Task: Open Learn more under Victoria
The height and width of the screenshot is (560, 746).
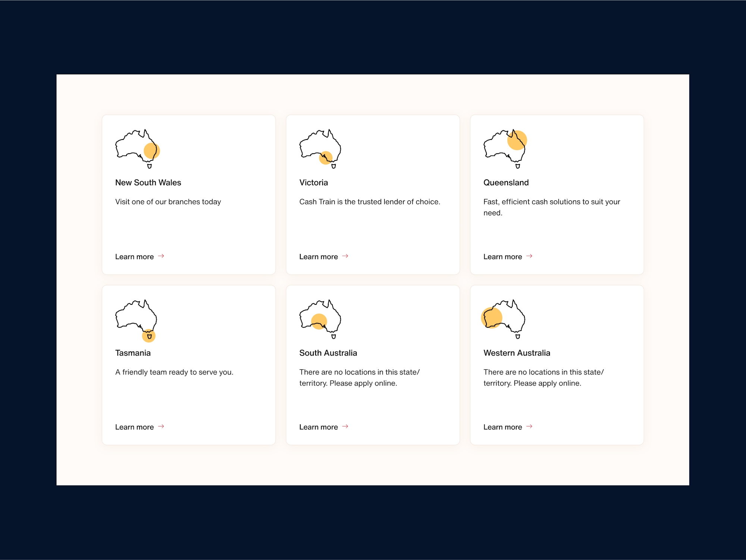Action: [319, 257]
